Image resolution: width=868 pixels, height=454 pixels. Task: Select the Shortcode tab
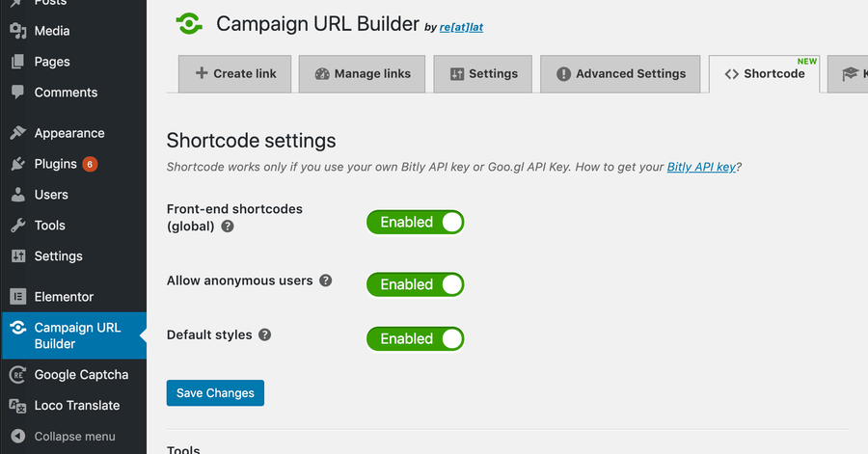click(764, 73)
